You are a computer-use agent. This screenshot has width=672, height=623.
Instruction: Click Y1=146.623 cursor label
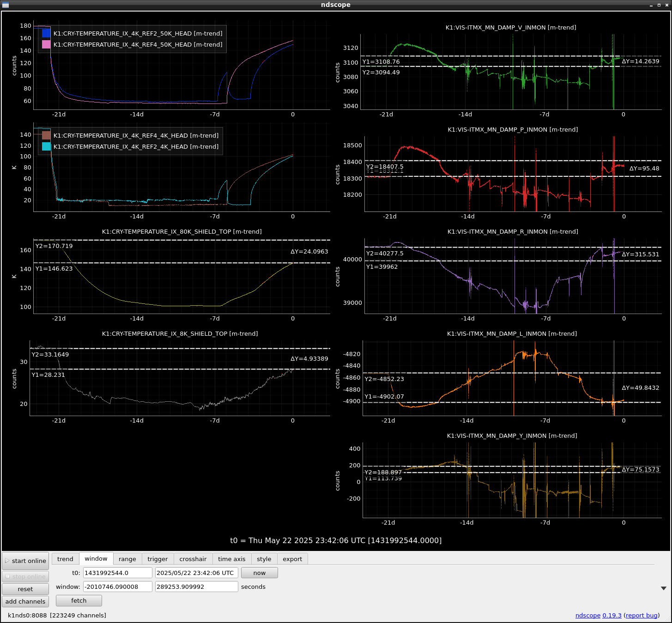tap(54, 268)
